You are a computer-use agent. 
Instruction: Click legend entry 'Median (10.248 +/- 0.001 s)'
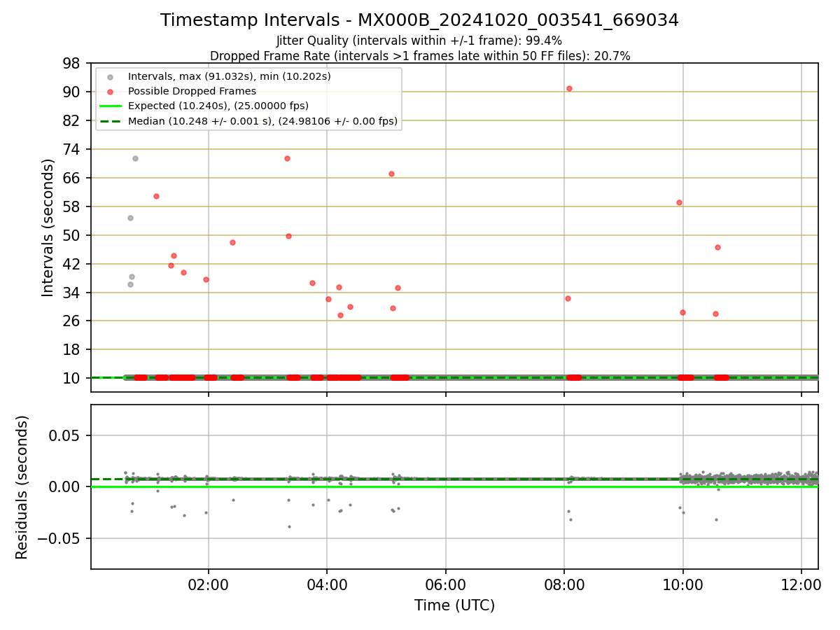262,121
